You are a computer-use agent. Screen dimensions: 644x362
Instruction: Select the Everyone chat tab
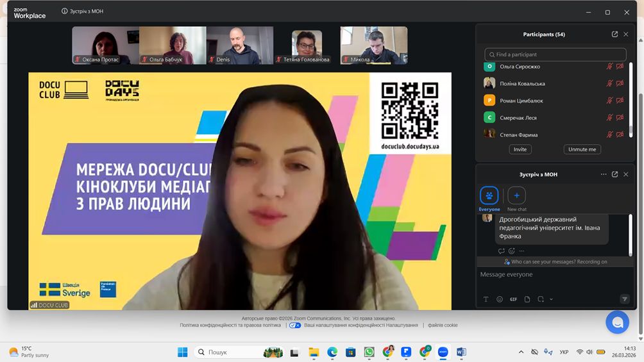pyautogui.click(x=489, y=196)
